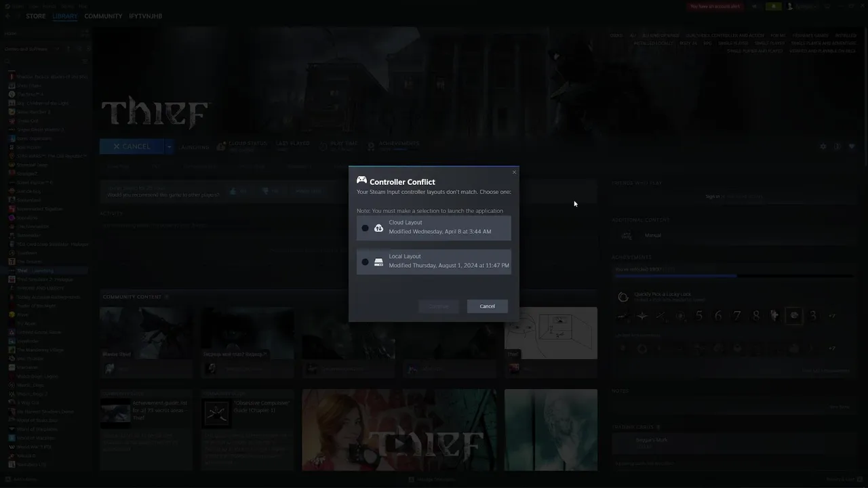This screenshot has width=868, height=488.
Task: Click Sign in link under Friends Who Play
Action: 712,197
